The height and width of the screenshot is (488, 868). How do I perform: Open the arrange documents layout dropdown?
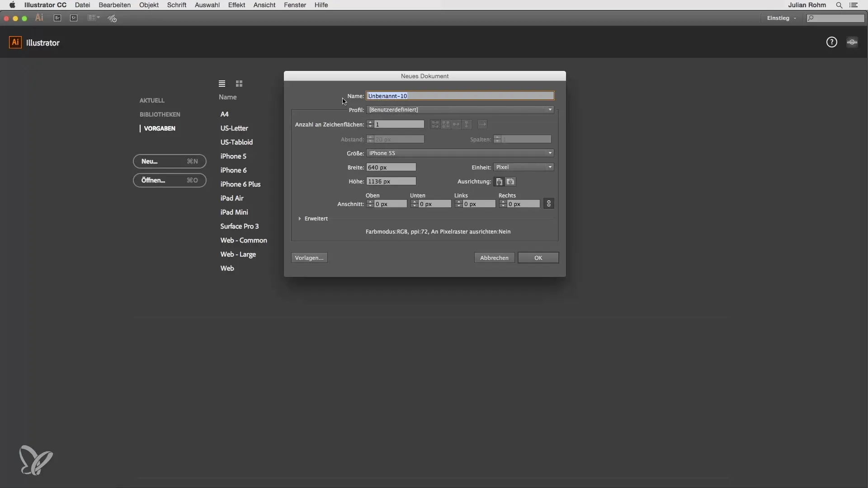tap(94, 18)
